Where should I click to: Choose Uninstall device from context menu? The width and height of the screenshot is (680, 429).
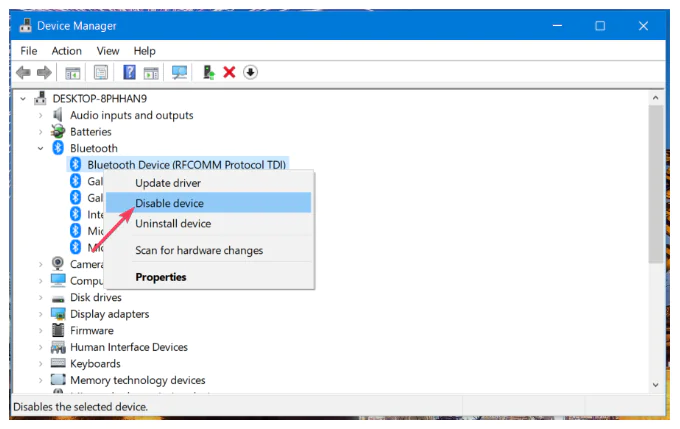click(x=208, y=223)
